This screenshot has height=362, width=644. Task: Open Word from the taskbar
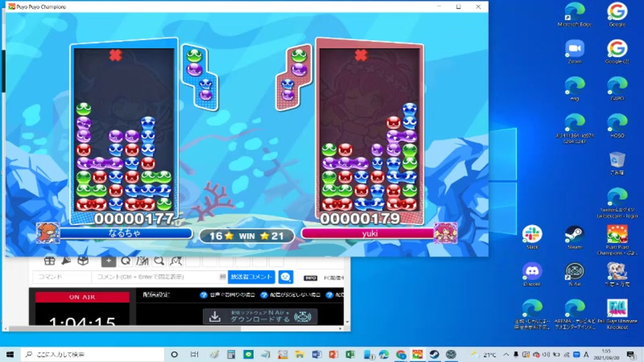[x=316, y=354]
